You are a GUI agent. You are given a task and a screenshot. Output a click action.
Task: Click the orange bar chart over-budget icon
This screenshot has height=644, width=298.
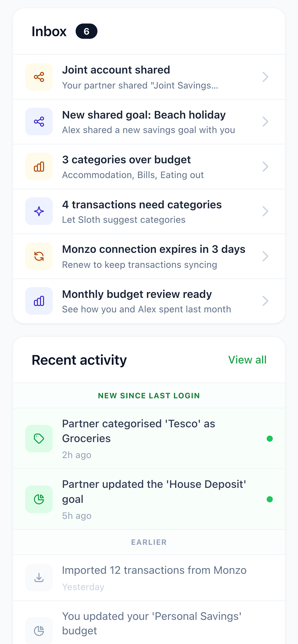click(39, 167)
